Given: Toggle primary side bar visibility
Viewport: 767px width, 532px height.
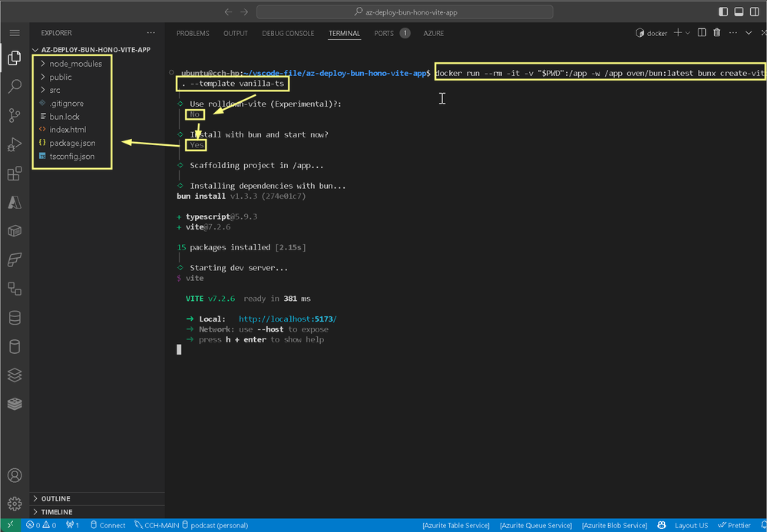Looking at the screenshot, I should (722, 12).
